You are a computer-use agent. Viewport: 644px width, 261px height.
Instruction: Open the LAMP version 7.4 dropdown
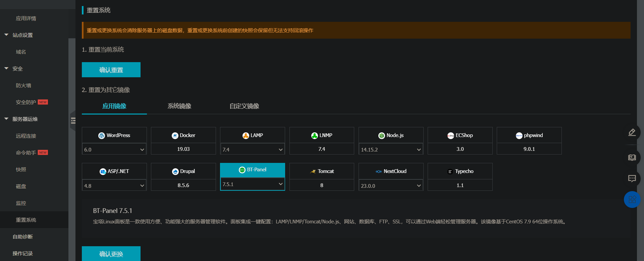click(253, 149)
